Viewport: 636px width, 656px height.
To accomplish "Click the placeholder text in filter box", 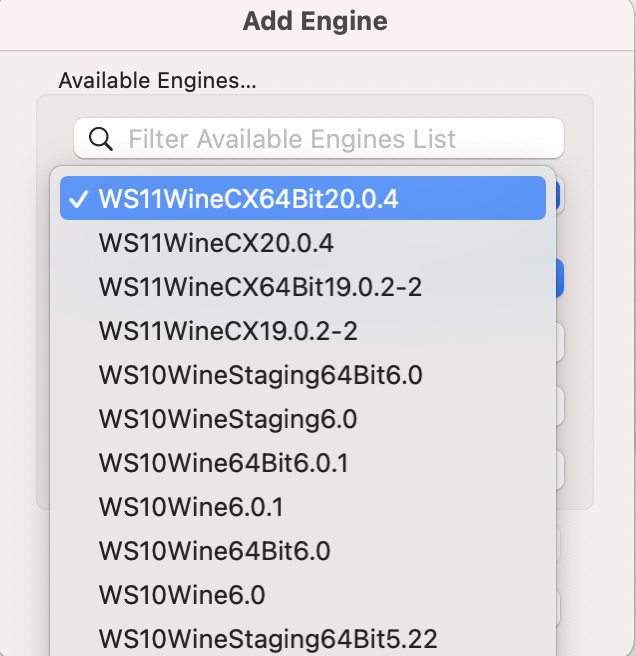I will pos(292,139).
